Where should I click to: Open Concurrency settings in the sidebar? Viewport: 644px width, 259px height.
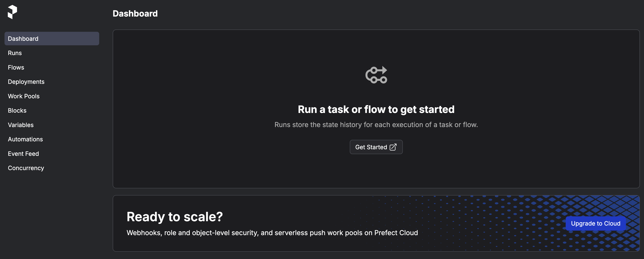[x=26, y=168]
